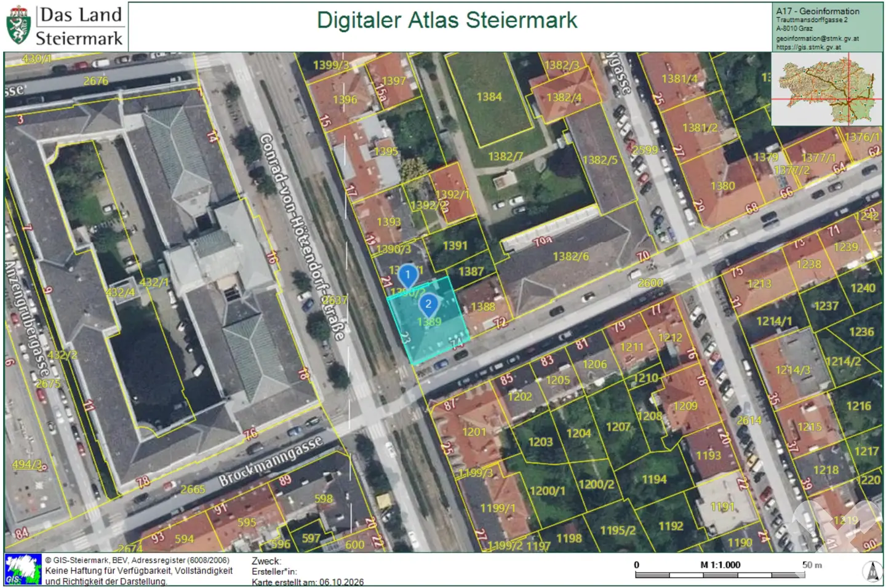Click the Das Land Steiermark crest logo
This screenshot has width=886, height=588.
click(18, 26)
